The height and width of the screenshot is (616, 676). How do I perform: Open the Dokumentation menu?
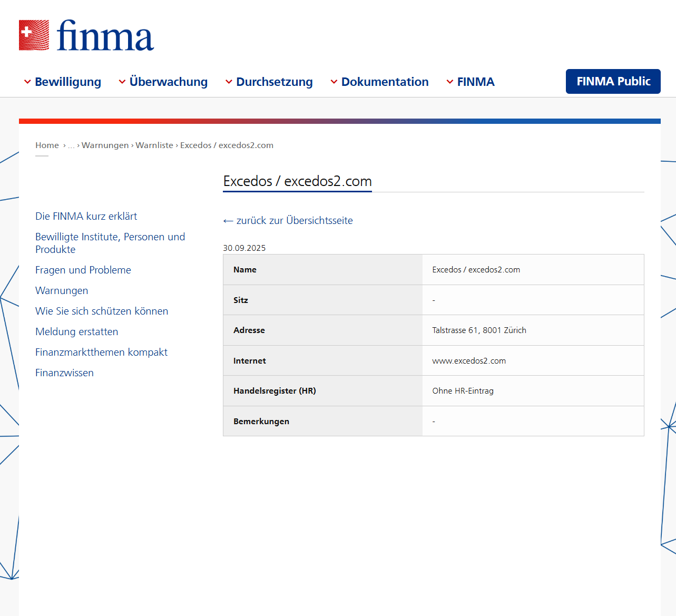385,82
